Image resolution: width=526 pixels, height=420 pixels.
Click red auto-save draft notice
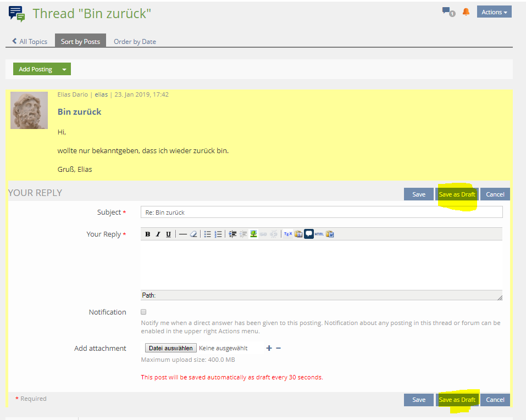click(232, 377)
